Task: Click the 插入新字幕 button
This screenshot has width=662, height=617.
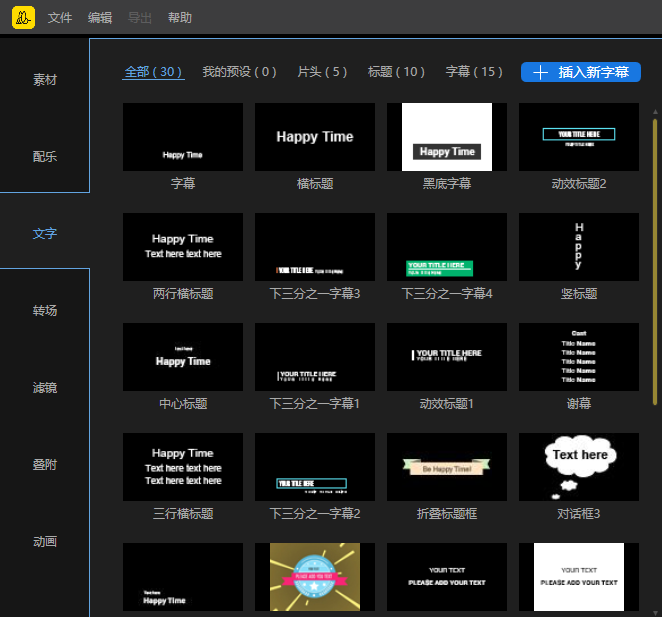Action: point(581,72)
